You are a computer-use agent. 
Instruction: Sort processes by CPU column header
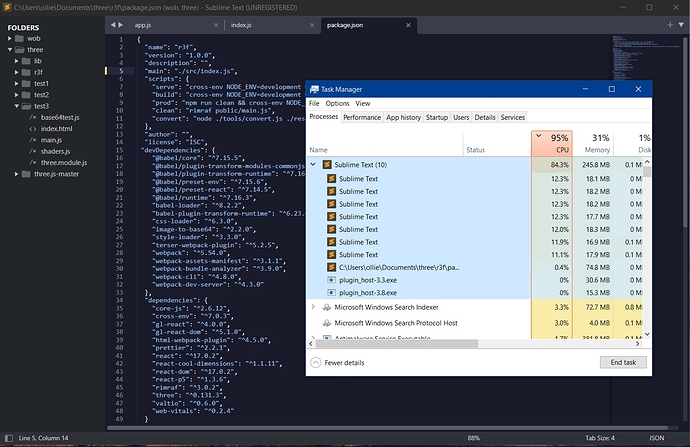552,143
